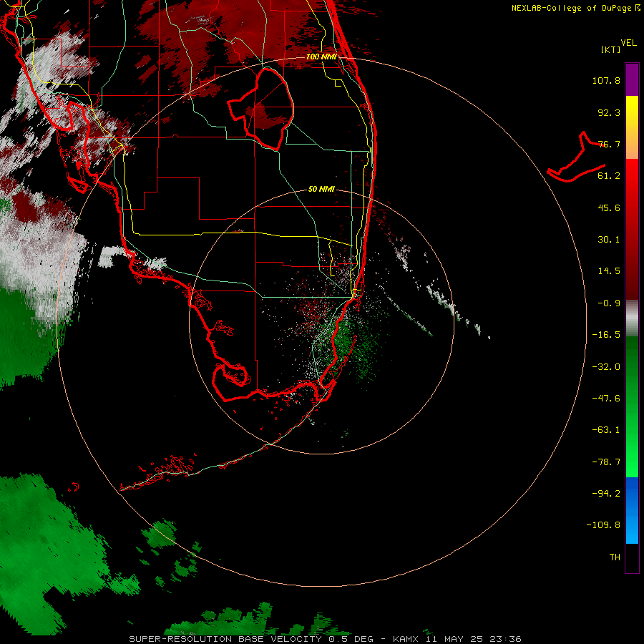Click the 50 NMI range ring label
The height and width of the screenshot is (644, 644).
[x=321, y=189]
